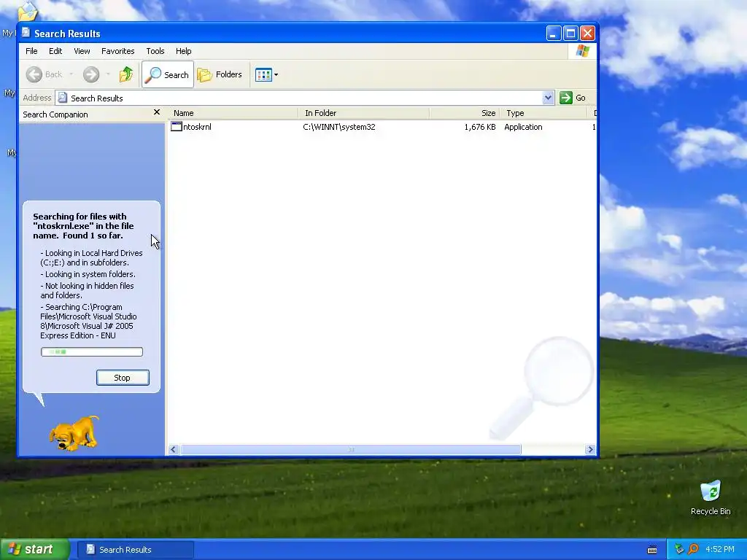Open Forward history dropdown arrow
The width and height of the screenshot is (747, 560).
[108, 74]
